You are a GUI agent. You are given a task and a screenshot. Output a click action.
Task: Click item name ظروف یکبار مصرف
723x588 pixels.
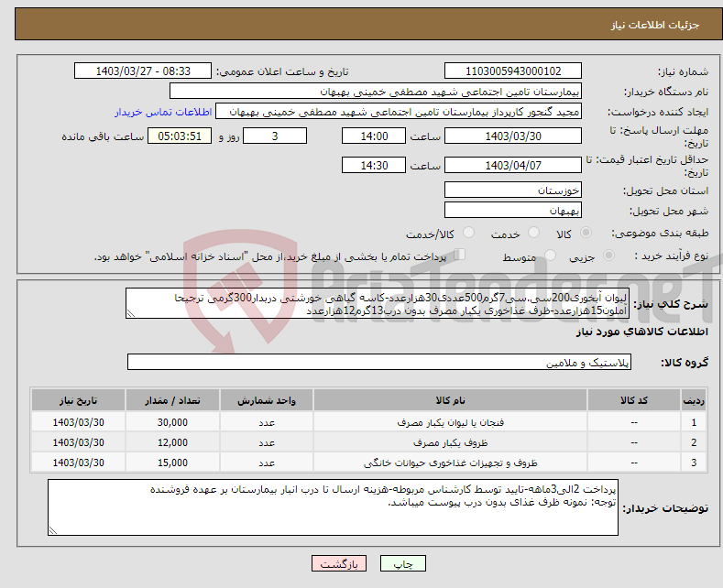(x=450, y=442)
